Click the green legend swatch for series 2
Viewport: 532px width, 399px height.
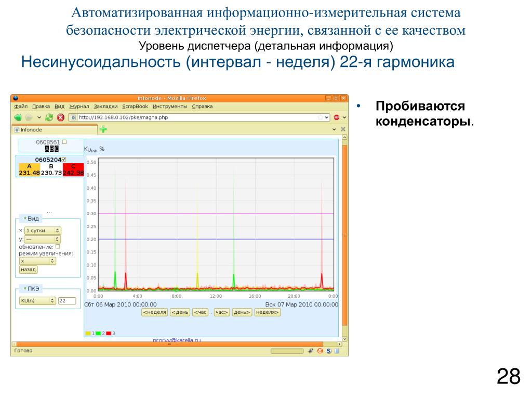[x=98, y=333]
